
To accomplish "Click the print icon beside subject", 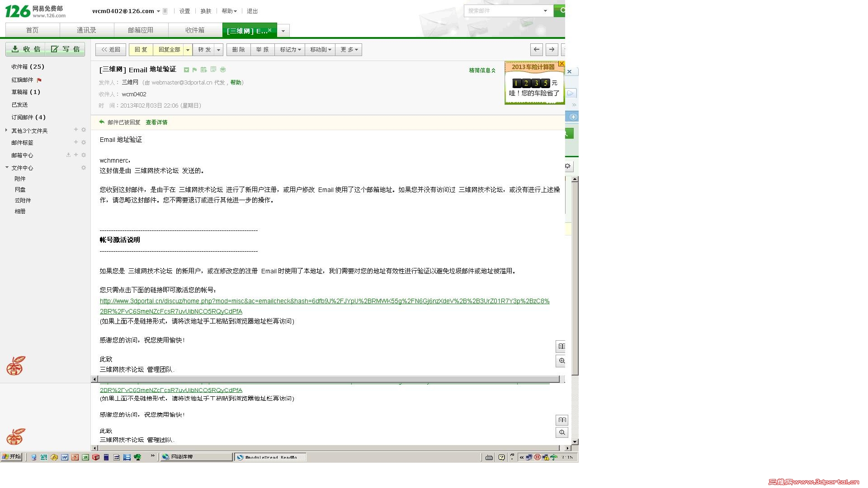I will point(223,70).
